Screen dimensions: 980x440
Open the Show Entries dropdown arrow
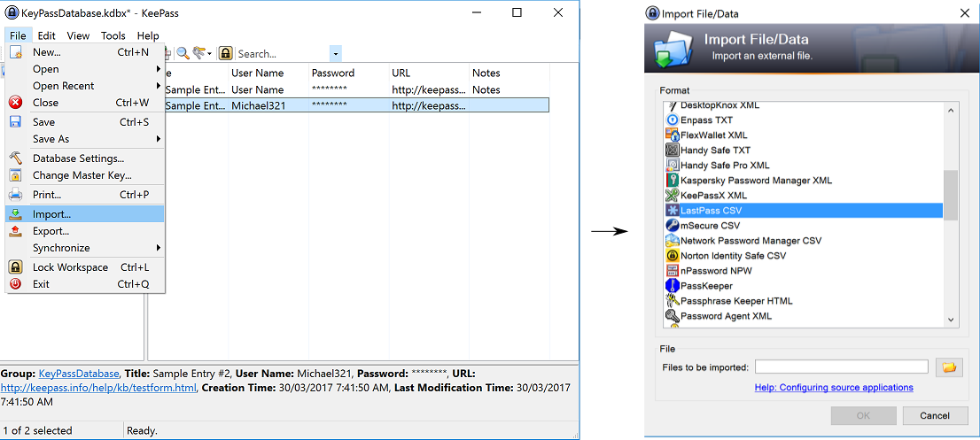210,53
